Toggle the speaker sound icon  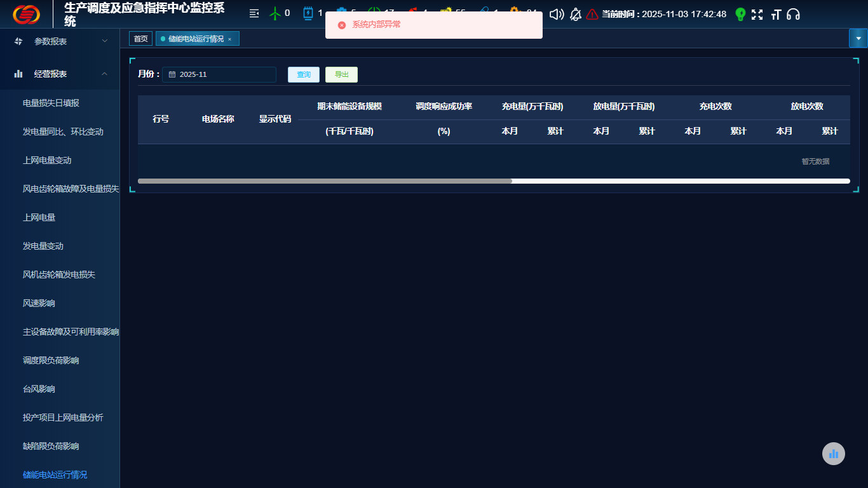pos(556,14)
